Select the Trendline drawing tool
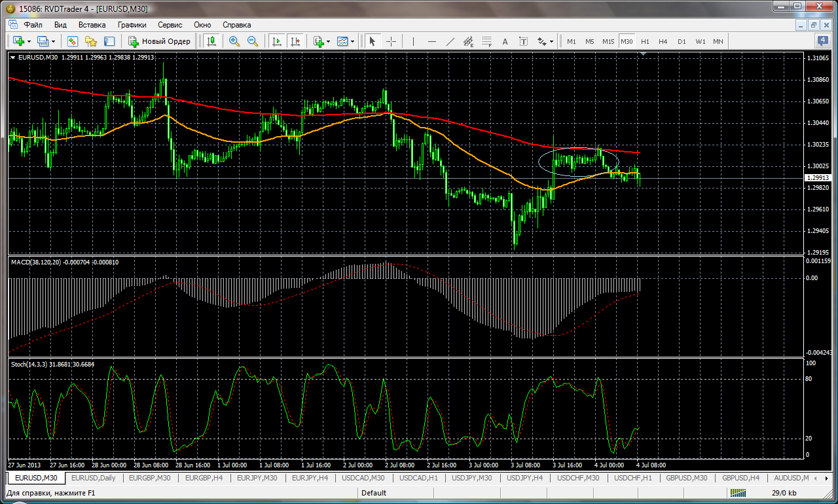The width and height of the screenshot is (838, 504). point(450,41)
